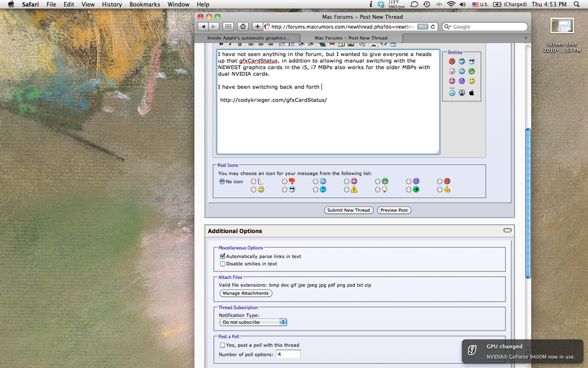Image resolution: width=588 pixels, height=368 pixels.
Task: Open Top Sites grid button
Action: [228, 26]
